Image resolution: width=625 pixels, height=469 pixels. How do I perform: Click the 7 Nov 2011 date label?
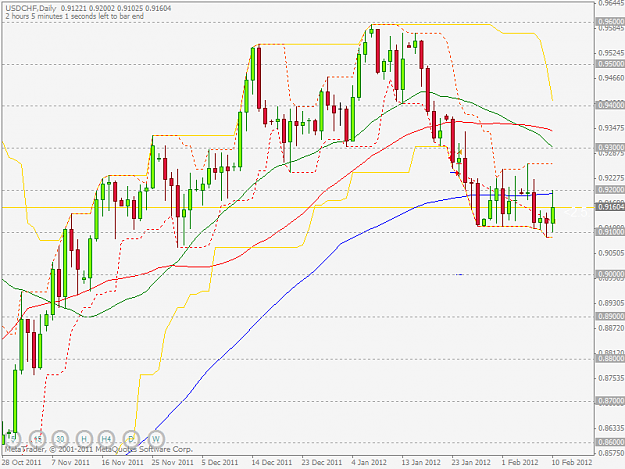pyautogui.click(x=71, y=462)
